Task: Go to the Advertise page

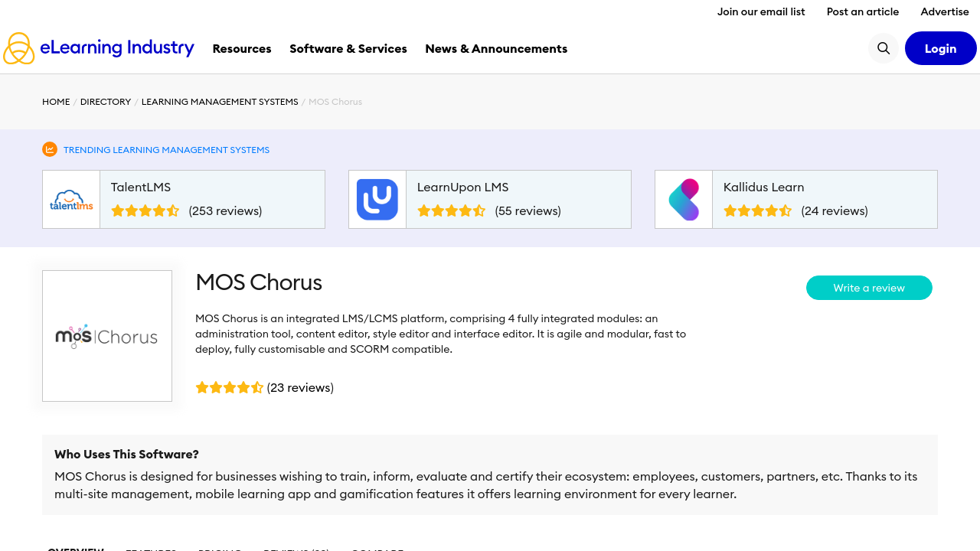Action: pos(945,11)
